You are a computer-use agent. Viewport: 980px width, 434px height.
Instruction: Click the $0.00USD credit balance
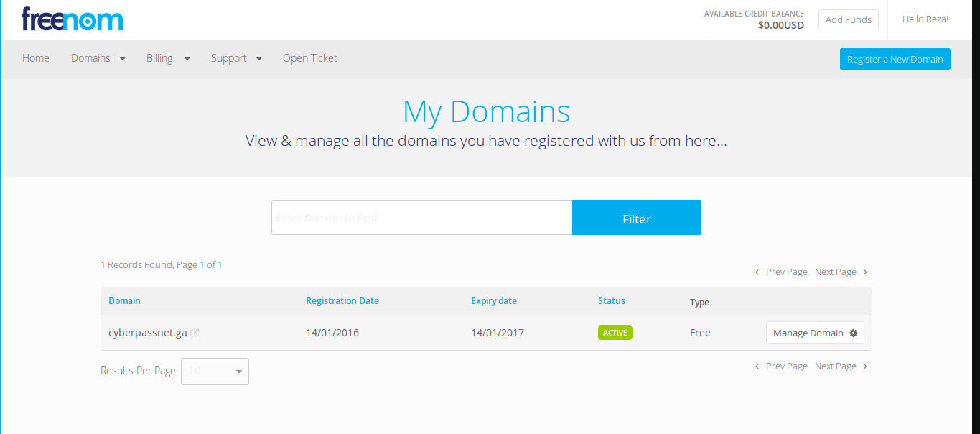[781, 25]
